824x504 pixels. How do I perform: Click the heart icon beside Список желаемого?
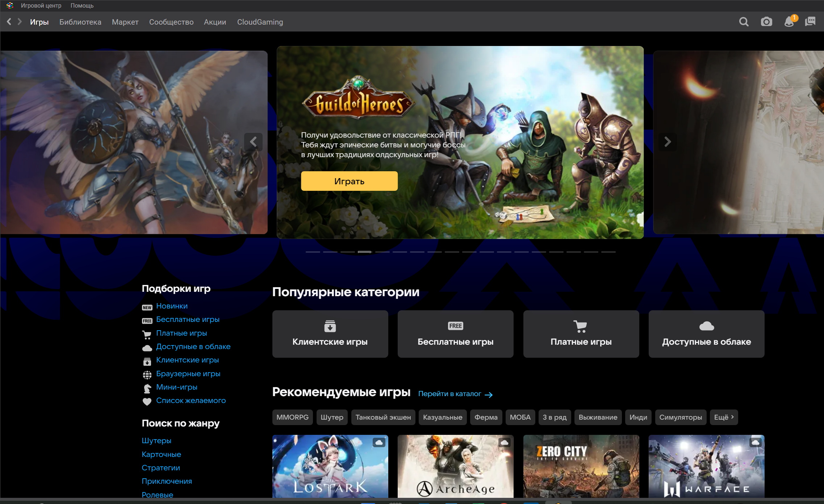(x=147, y=402)
